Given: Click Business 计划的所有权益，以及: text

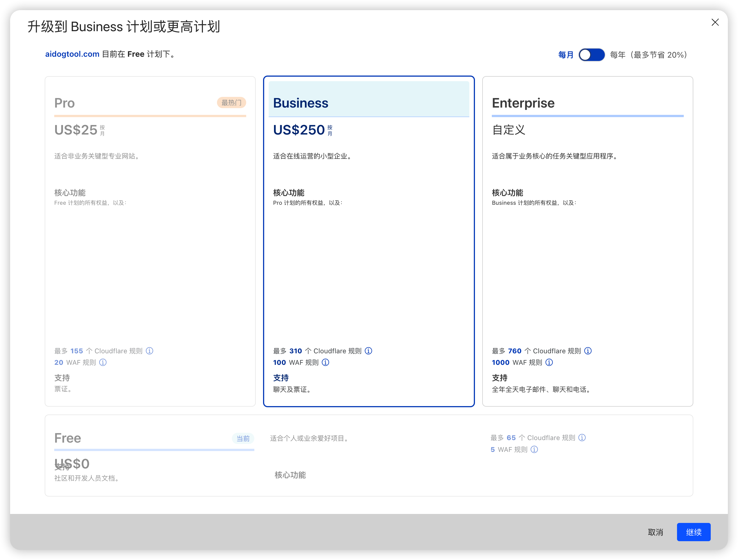Looking at the screenshot, I should [x=535, y=203].
